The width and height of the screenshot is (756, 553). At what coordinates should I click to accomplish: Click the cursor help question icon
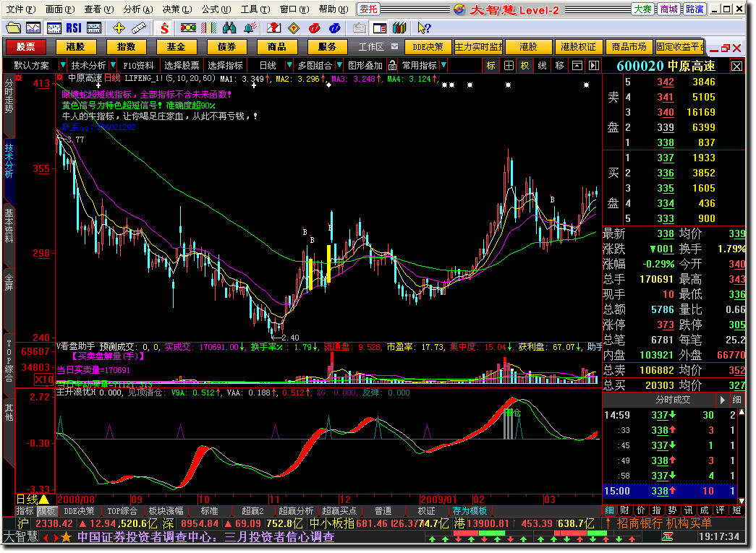pyautogui.click(x=424, y=28)
